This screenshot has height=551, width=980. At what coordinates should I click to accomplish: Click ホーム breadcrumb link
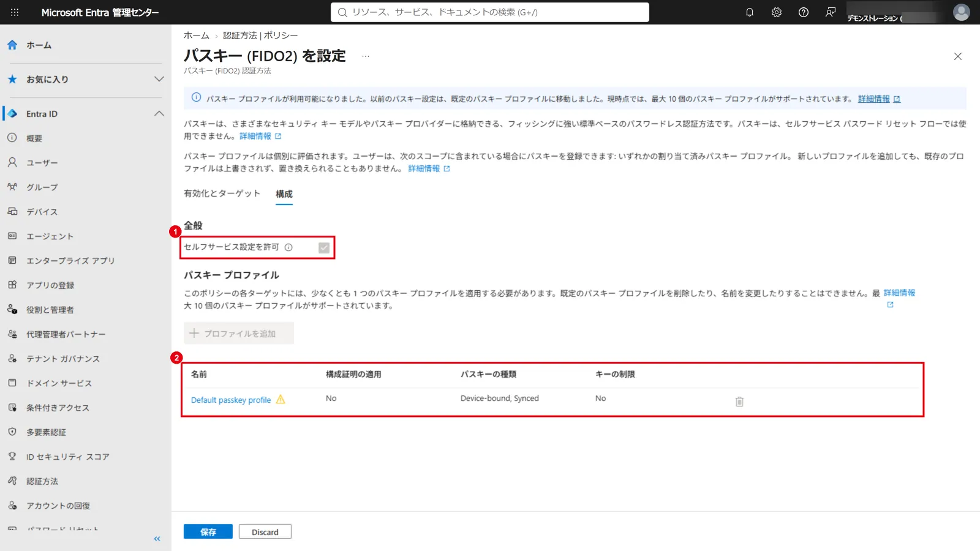click(197, 36)
